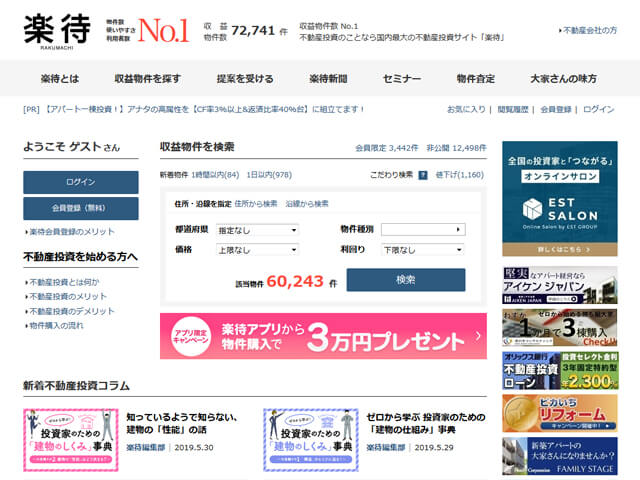Screen dimensions: 640x480
Task: Select 提案を受ける in navigation
Action: pos(245,78)
